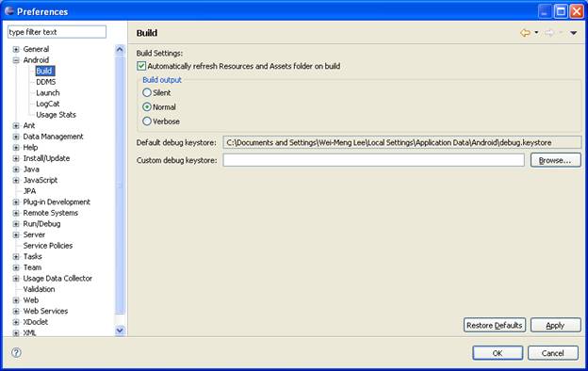Image resolution: width=588 pixels, height=371 pixels.
Task: Expand the Team tree node
Action: click(16, 267)
